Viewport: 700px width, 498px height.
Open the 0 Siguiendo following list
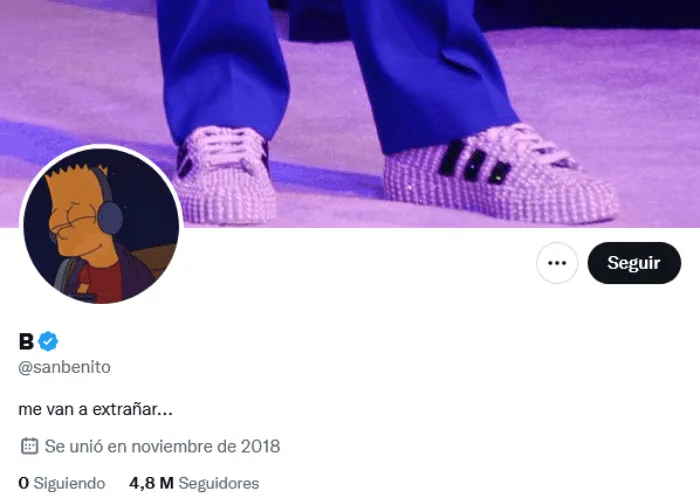point(62,483)
